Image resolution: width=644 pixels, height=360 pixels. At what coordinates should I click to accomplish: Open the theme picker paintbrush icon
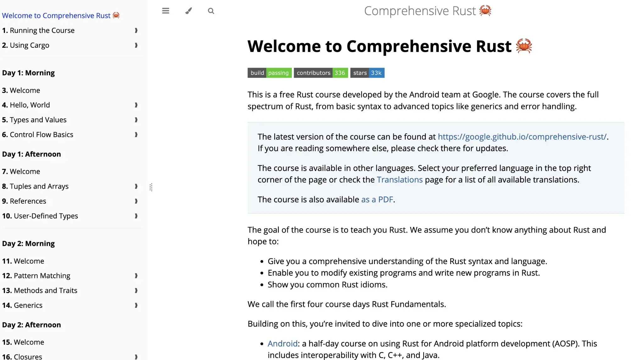188,11
